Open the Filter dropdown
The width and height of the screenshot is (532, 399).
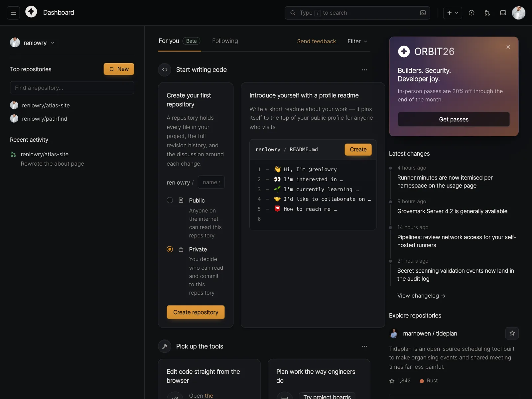(x=357, y=41)
